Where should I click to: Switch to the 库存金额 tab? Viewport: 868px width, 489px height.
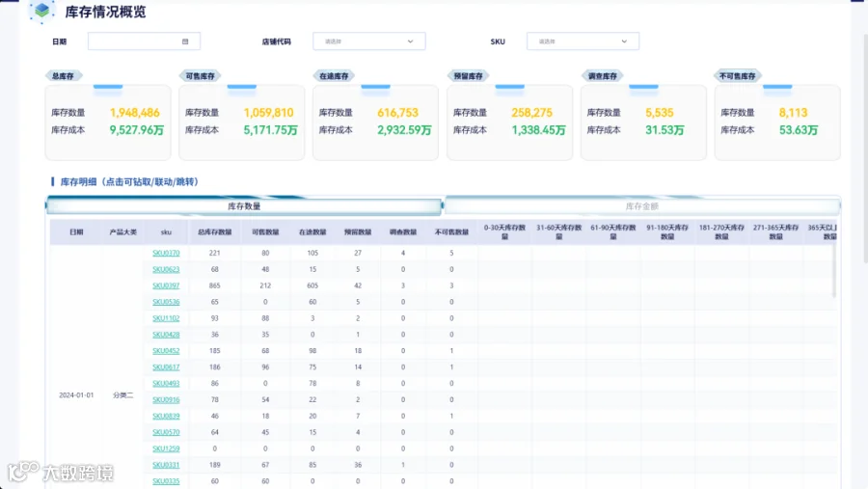[x=642, y=206]
